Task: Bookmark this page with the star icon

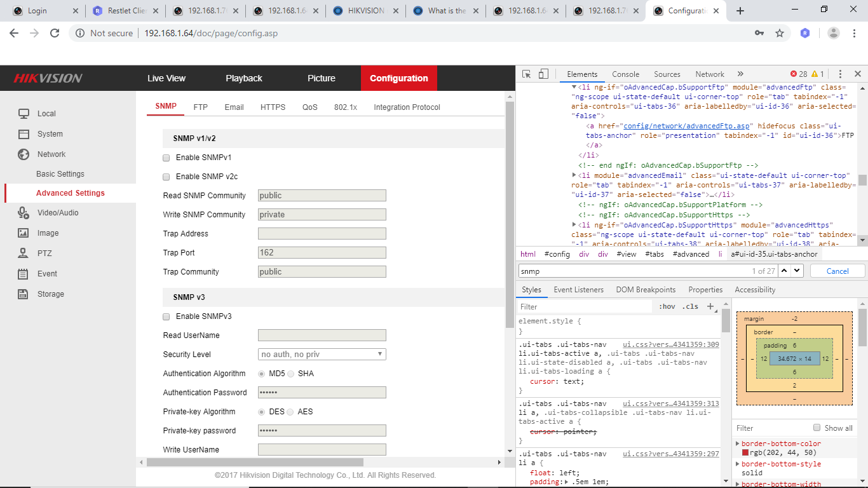Action: pyautogui.click(x=780, y=33)
